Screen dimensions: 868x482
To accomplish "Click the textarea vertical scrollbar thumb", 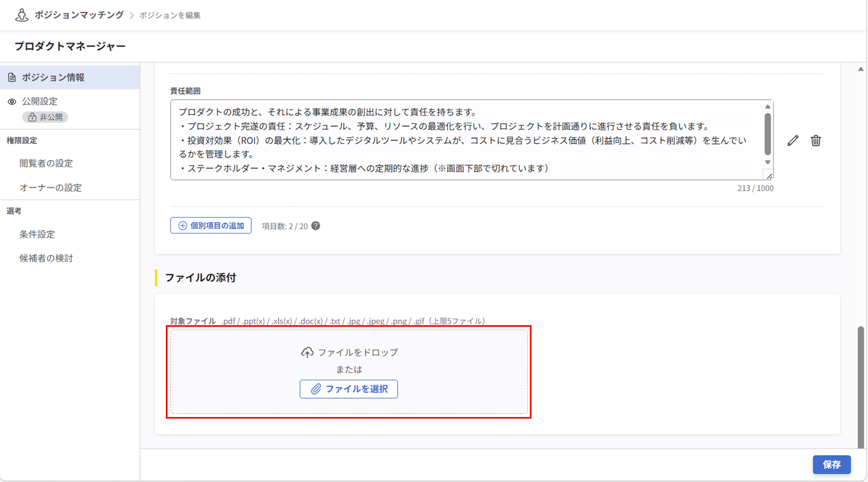I will 768,134.
